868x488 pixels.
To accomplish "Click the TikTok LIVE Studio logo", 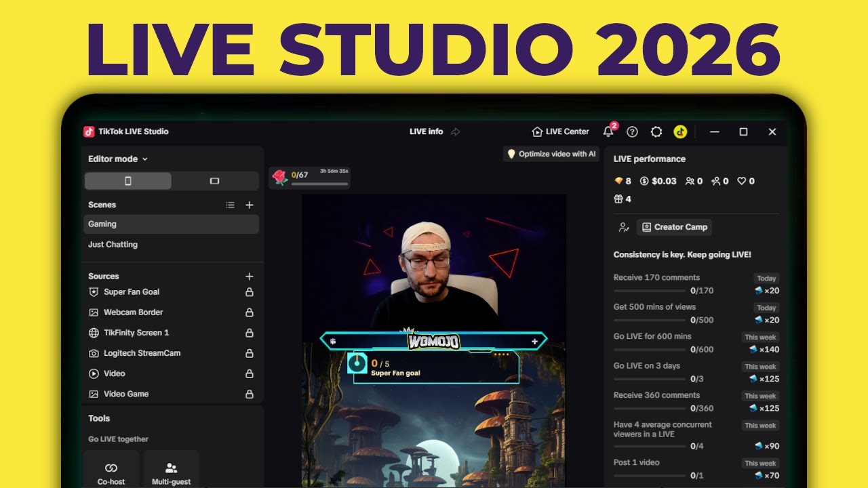I will (x=88, y=131).
